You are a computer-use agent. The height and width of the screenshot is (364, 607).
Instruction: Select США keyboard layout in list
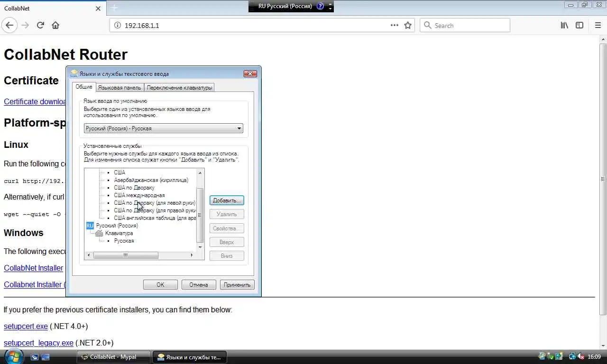point(120,173)
